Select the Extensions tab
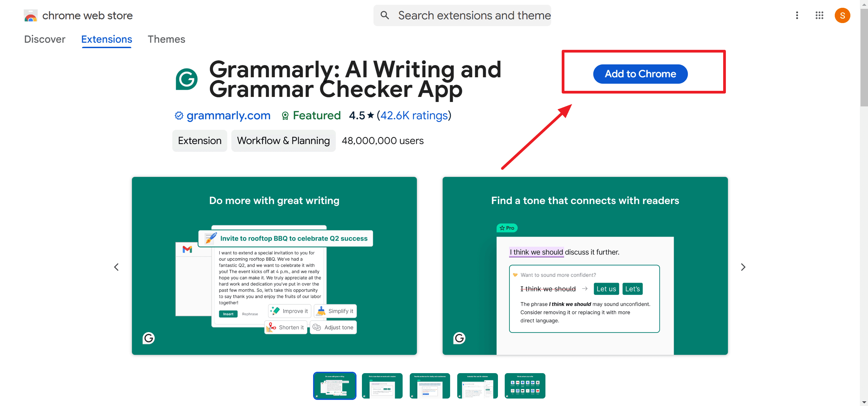868x406 pixels. click(x=107, y=39)
